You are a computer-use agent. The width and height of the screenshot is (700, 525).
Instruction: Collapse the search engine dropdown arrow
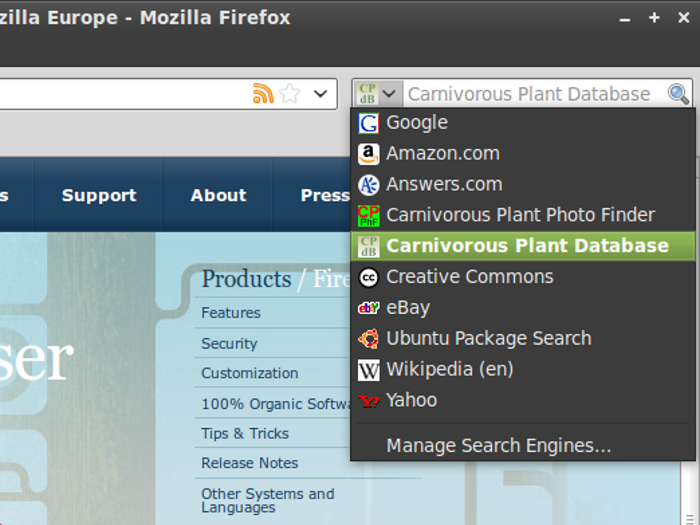389,94
